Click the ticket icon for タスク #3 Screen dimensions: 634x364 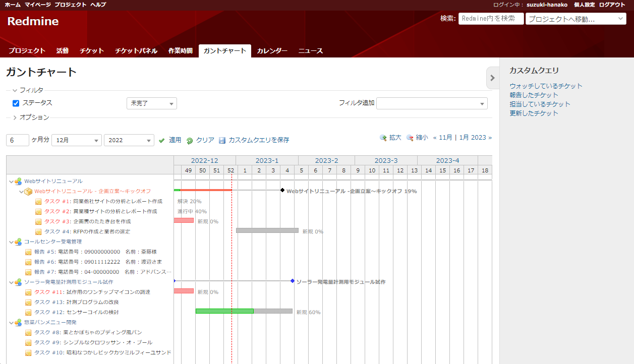click(38, 222)
